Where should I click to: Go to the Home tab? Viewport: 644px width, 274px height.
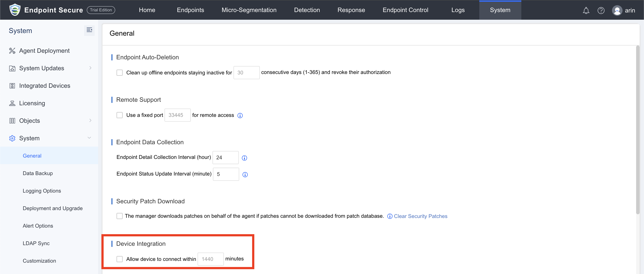147,10
